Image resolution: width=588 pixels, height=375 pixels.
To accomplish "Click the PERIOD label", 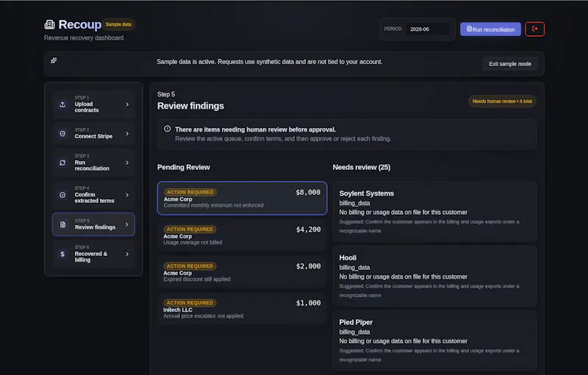I will (392, 29).
